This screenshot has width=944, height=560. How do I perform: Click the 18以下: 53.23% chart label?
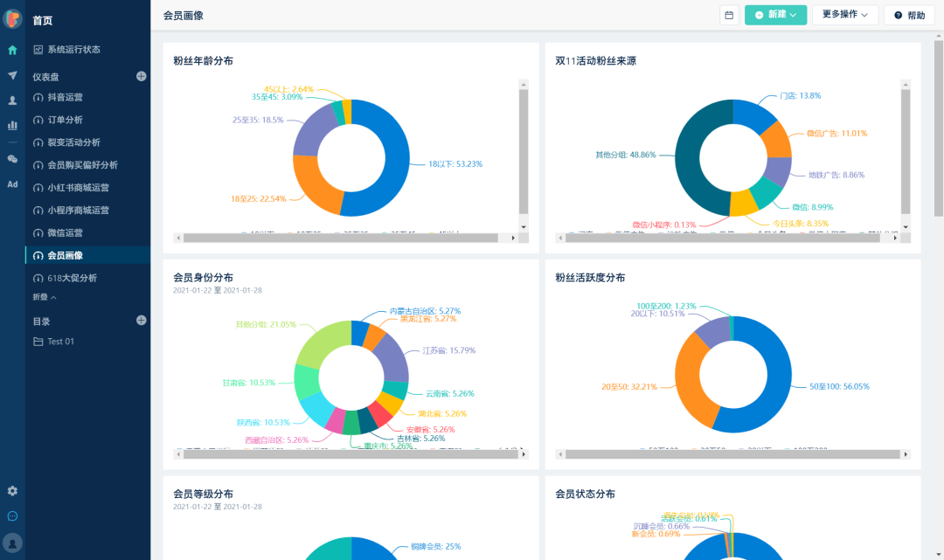[455, 164]
